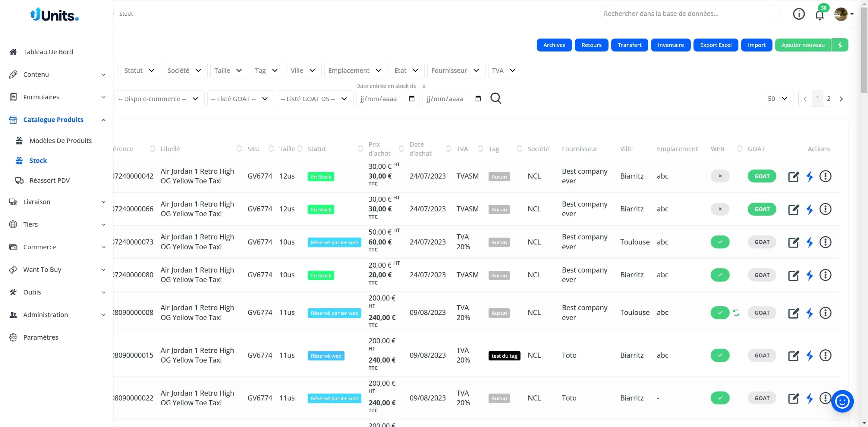Open more actions menu for item 07240000080
Screen dimensions: 868x427
pyautogui.click(x=825, y=275)
